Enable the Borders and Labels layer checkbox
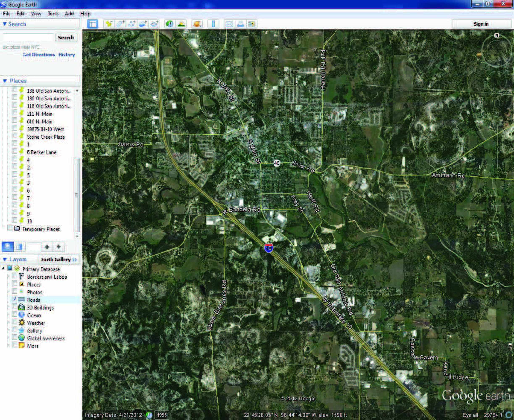Image resolution: width=514 pixels, height=420 pixels. click(15, 276)
